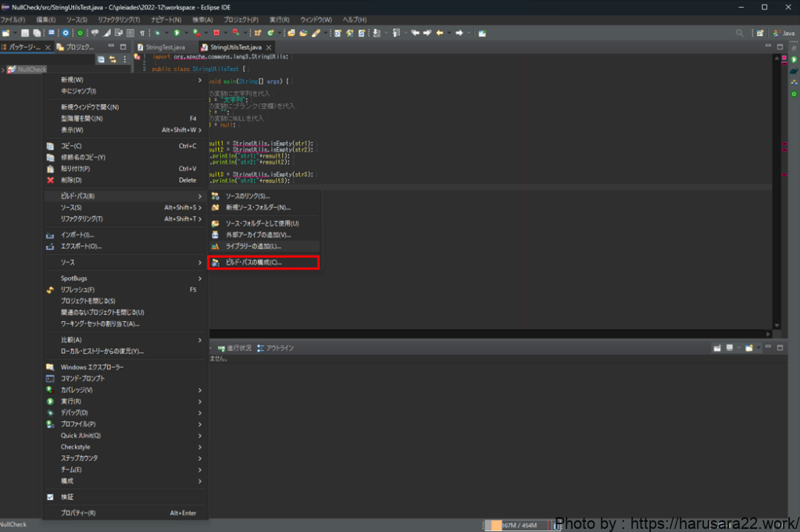Click the red X Delete icon
This screenshot has width=800, height=532.
(50, 180)
